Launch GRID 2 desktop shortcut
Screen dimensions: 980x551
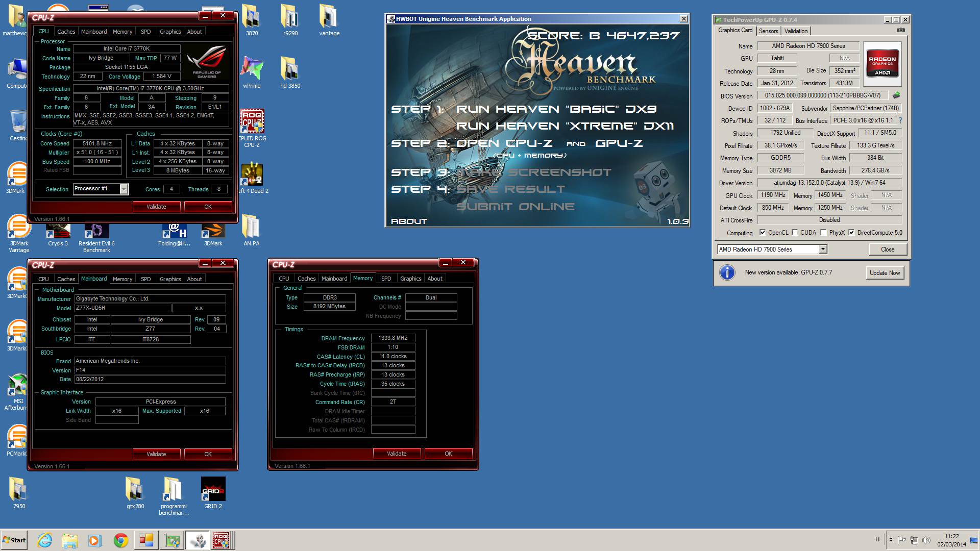(x=213, y=493)
